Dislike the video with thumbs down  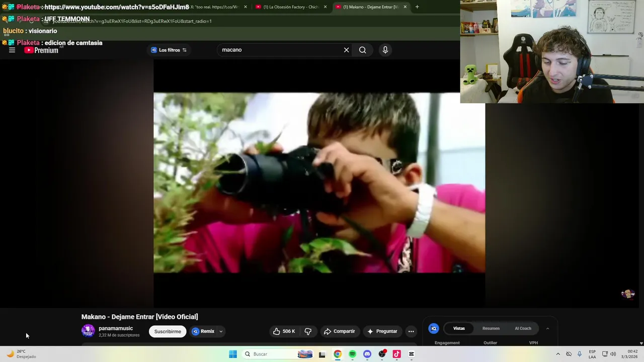[308, 331]
